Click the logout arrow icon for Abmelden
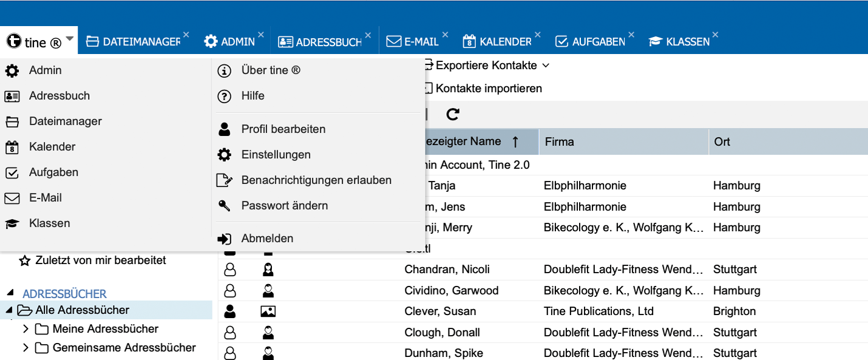 point(225,239)
